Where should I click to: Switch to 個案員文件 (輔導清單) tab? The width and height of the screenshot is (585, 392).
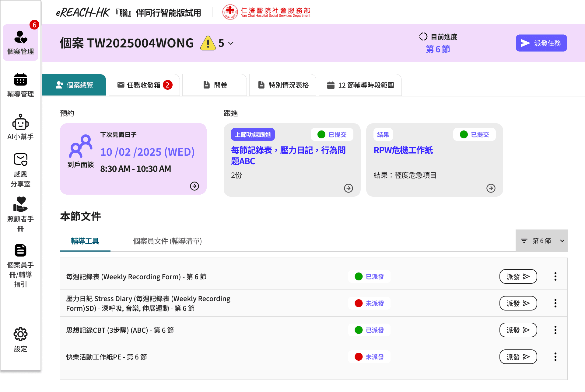pos(167,241)
